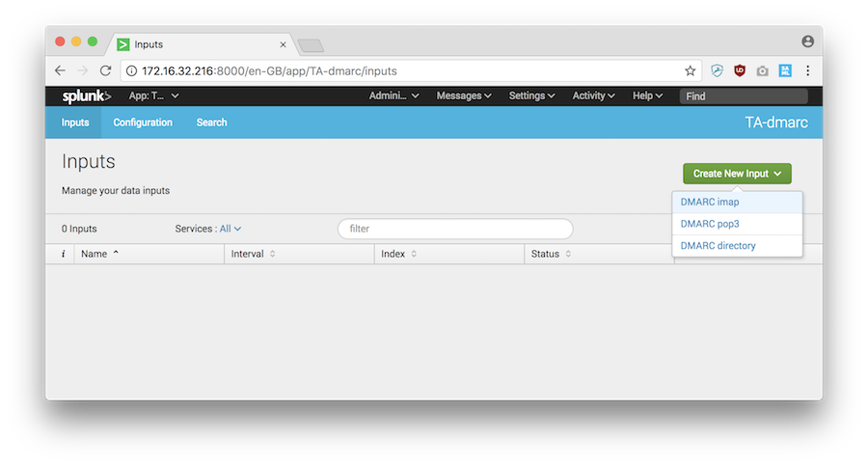Open the Messages menu
This screenshot has width=868, height=465.
point(464,96)
